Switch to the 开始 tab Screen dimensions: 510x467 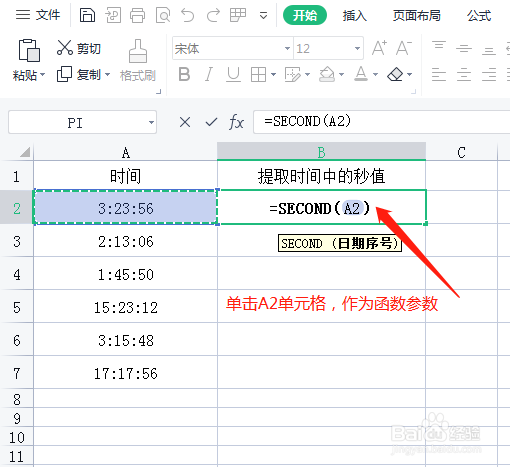tap(305, 15)
